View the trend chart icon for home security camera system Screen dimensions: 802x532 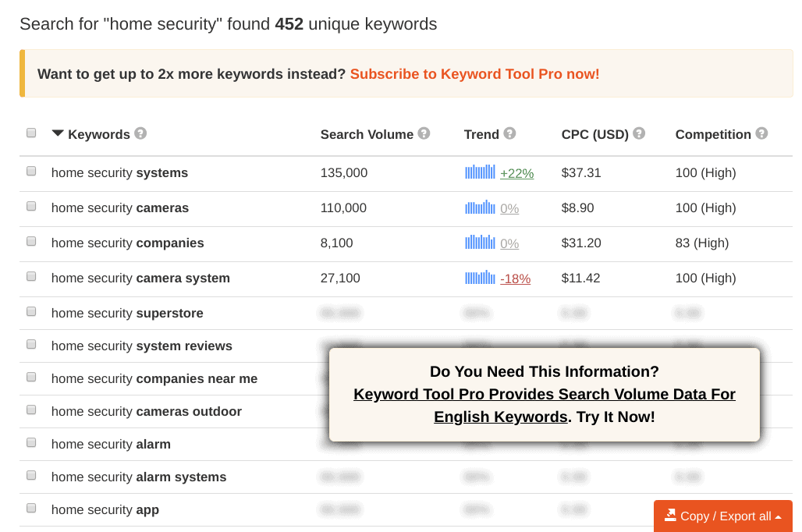point(480,277)
